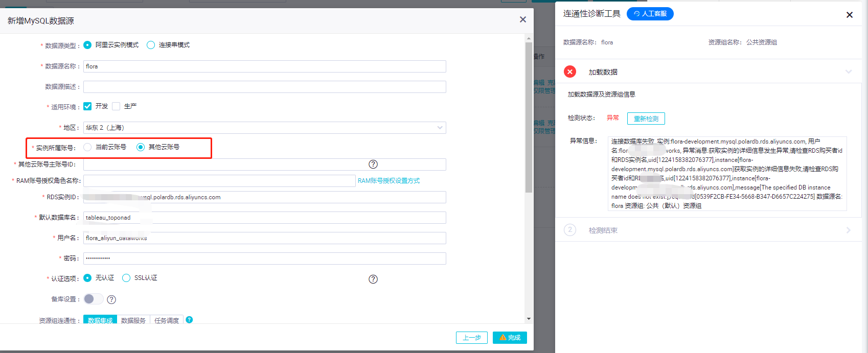Click help icon beside 任务调度 tab
This screenshot has height=353, width=868.
[189, 320]
